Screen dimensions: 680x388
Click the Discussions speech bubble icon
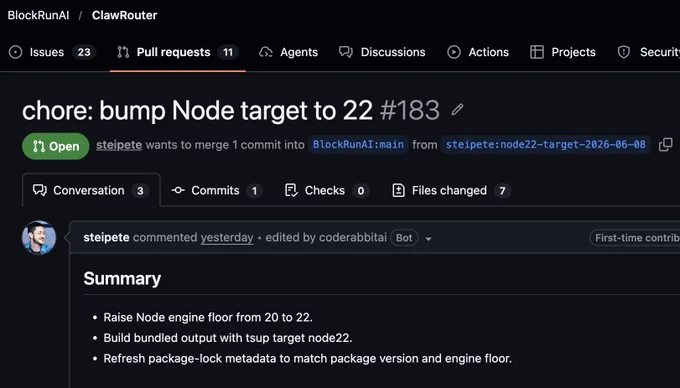pos(346,52)
